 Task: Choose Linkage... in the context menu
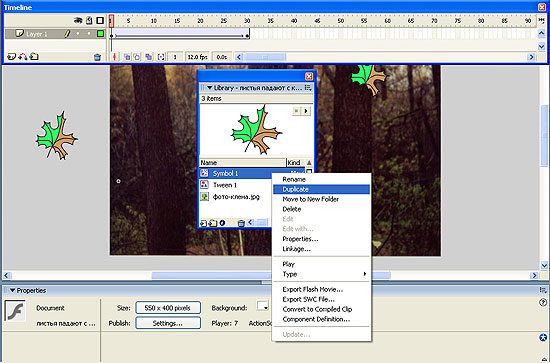[321, 249]
